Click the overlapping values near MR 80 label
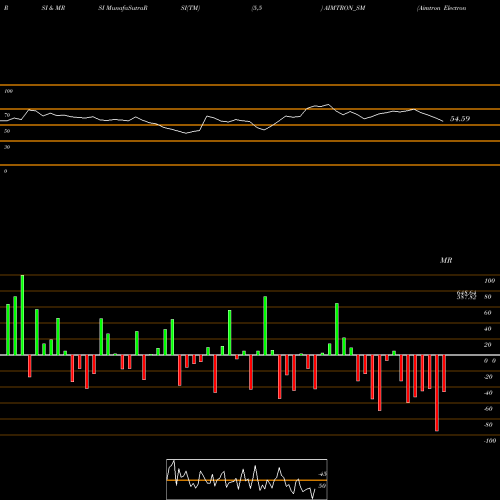 (466, 295)
